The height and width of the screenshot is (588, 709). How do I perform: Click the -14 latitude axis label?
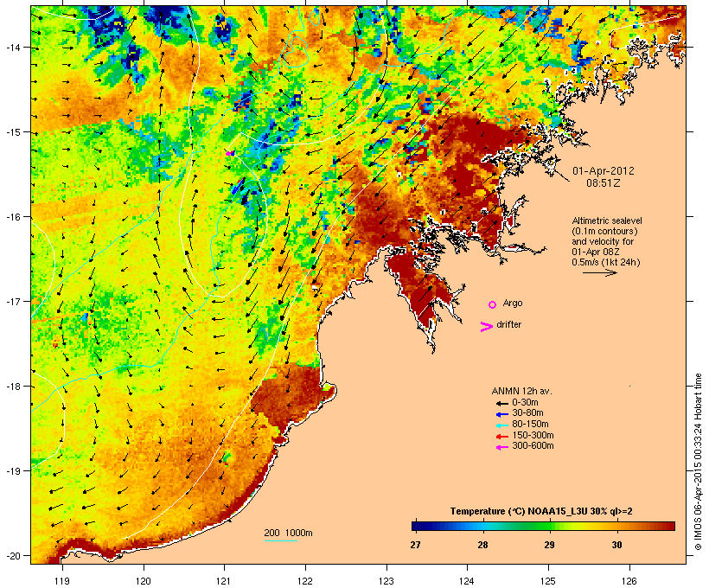13,48
